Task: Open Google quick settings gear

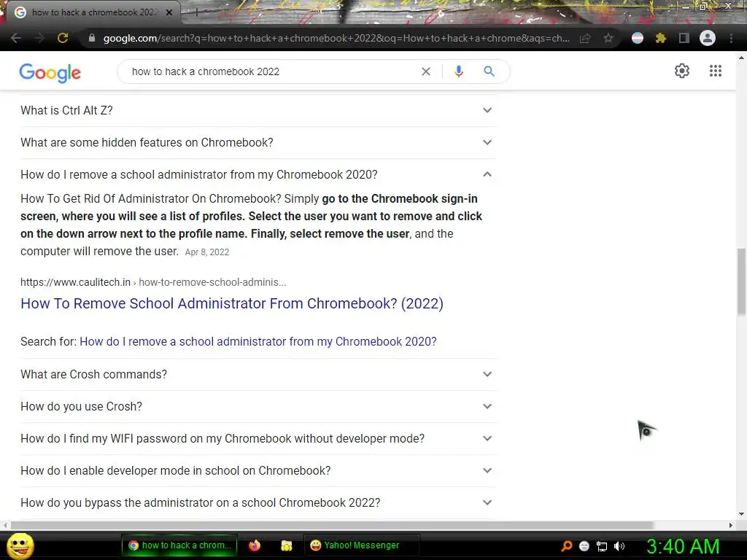Action: tap(682, 71)
